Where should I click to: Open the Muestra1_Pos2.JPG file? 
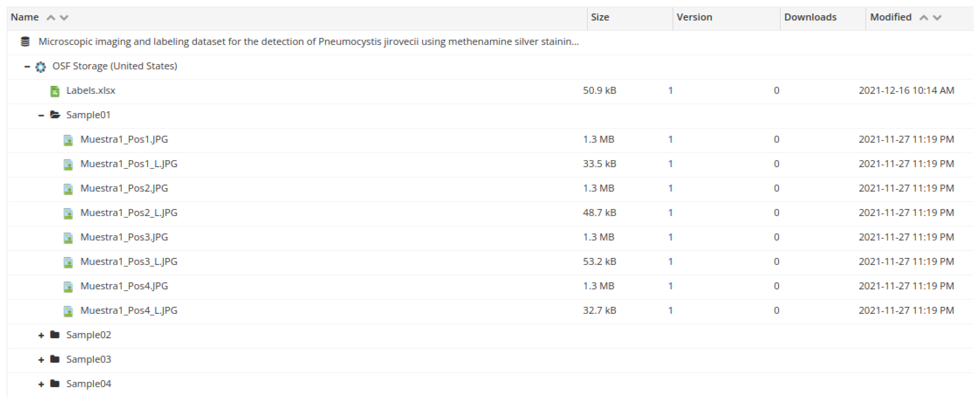coord(124,188)
